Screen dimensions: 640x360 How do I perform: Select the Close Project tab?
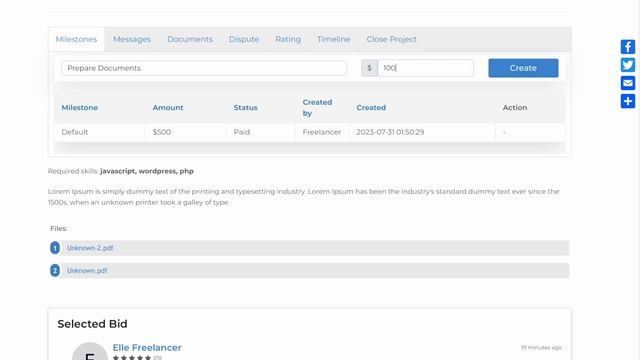(391, 39)
